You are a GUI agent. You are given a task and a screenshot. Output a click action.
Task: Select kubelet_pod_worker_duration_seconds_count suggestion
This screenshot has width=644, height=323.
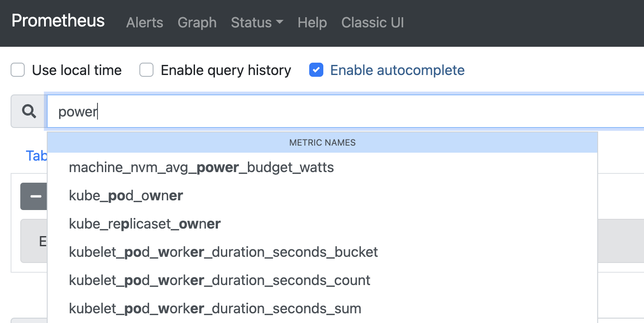coord(219,280)
